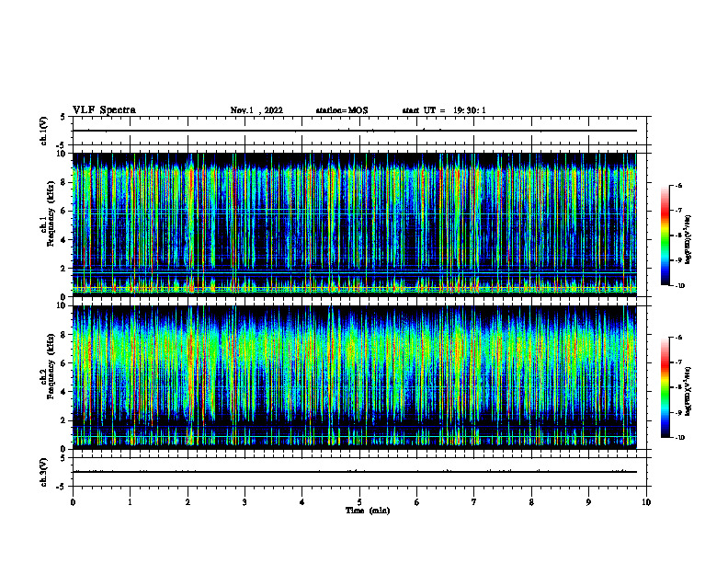
Task: Click the "8" tick on time axis
Action: (531, 502)
